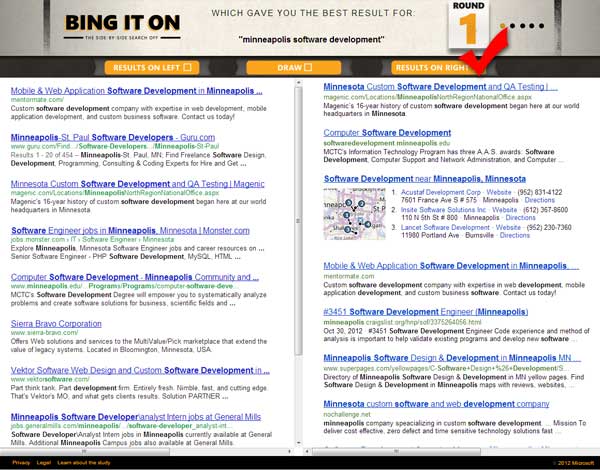Viewport: 600px width, 470px height.
Task: Click right pane horizontal scrollbar
Action: pos(396,452)
